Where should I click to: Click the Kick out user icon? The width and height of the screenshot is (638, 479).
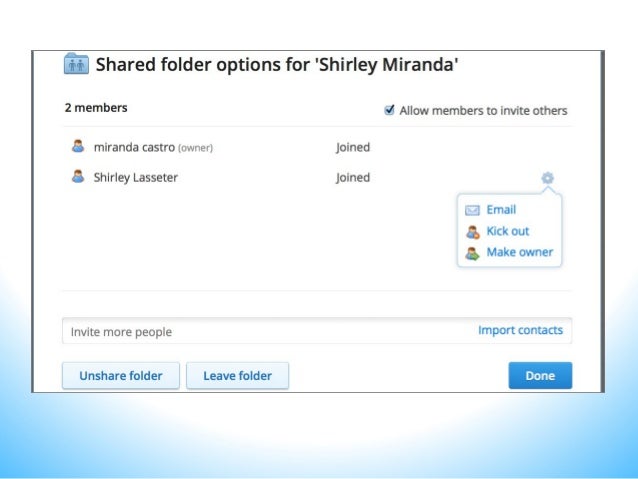point(472,232)
